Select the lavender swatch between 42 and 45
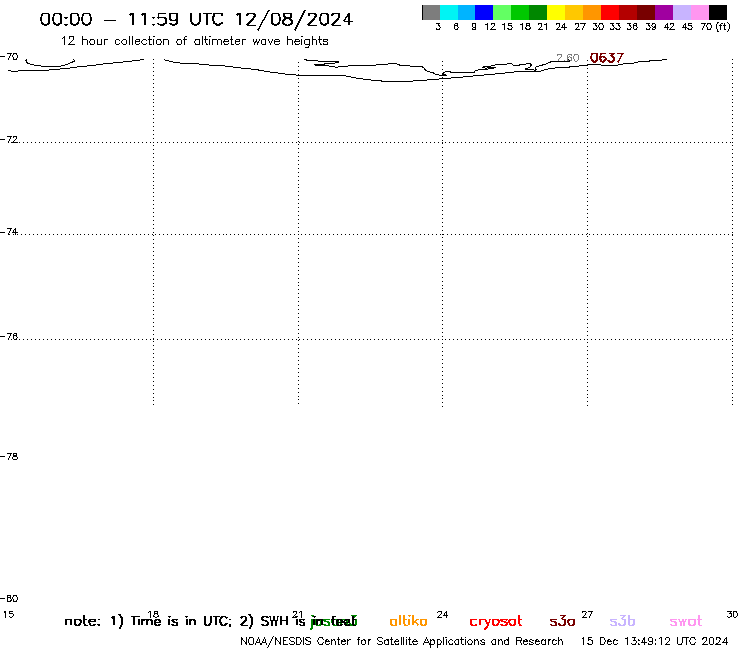740x650 pixels. 682,12
